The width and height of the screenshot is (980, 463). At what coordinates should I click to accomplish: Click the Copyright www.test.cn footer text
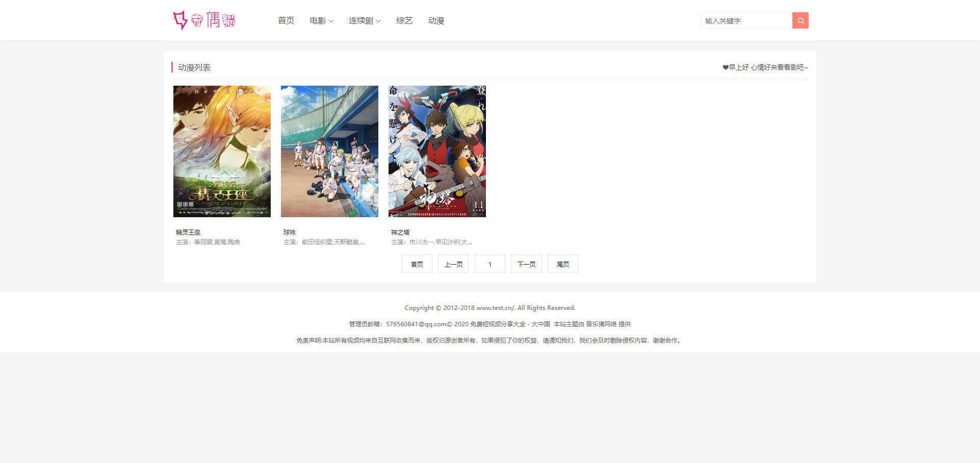(x=490, y=307)
